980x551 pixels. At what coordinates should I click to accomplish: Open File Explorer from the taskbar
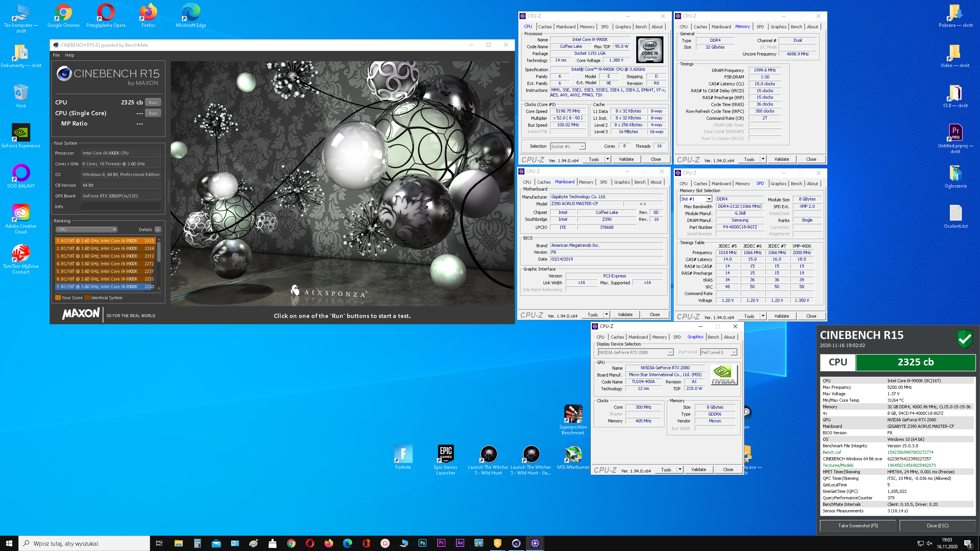pos(179,543)
